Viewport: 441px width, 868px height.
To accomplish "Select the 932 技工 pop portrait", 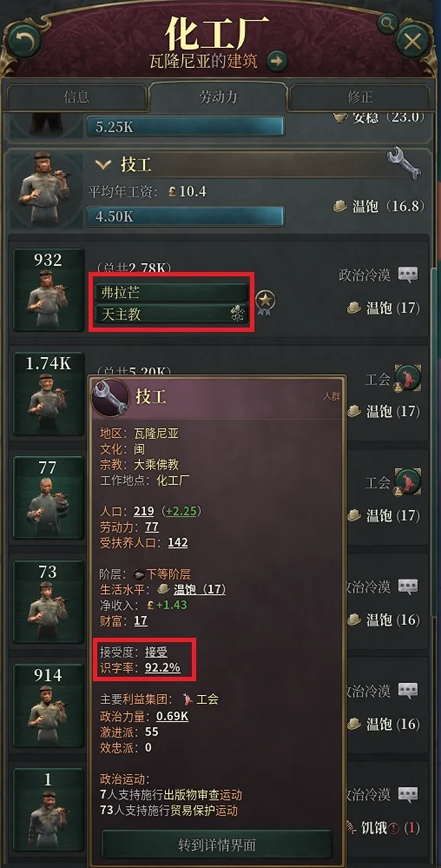I will click(x=48, y=290).
